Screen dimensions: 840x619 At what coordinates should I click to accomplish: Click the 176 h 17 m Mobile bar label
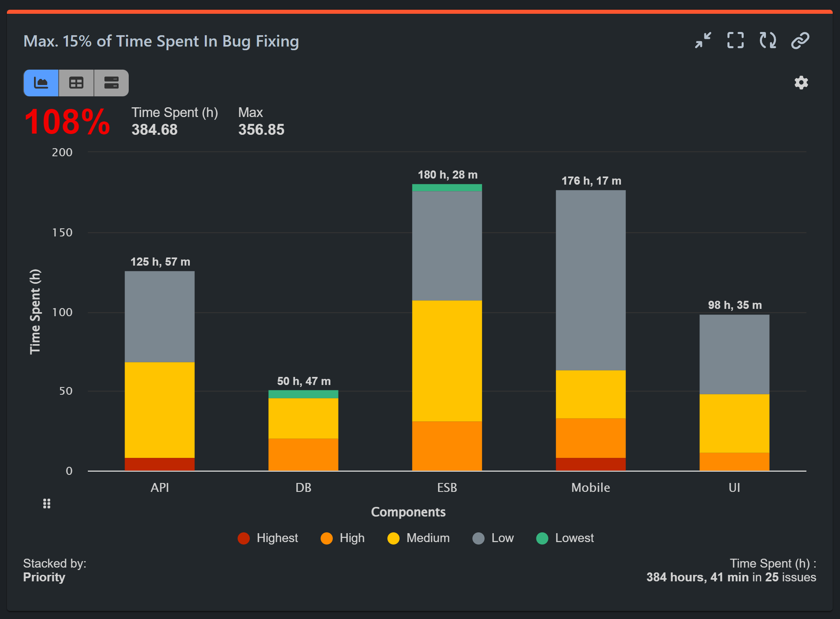tap(590, 181)
